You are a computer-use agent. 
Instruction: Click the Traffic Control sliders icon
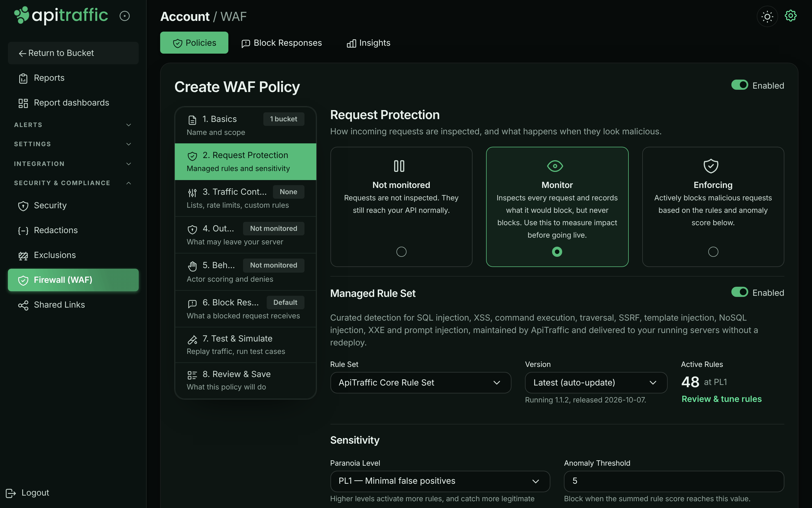(192, 192)
